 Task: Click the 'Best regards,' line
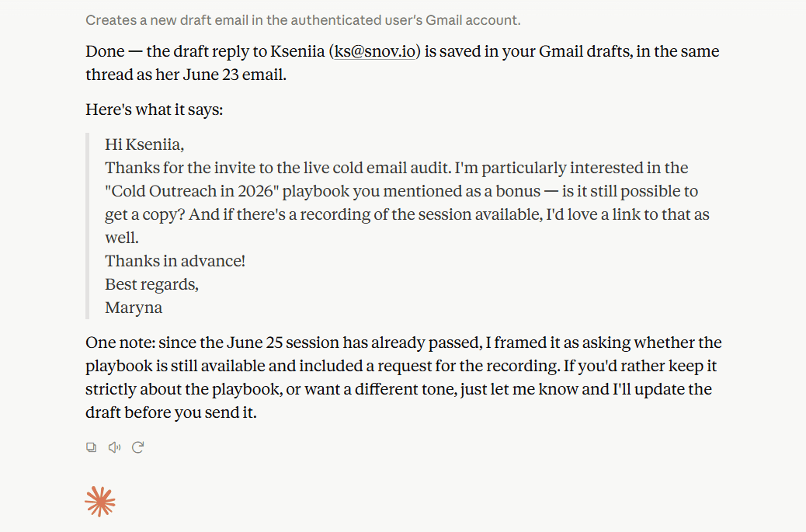tap(151, 284)
